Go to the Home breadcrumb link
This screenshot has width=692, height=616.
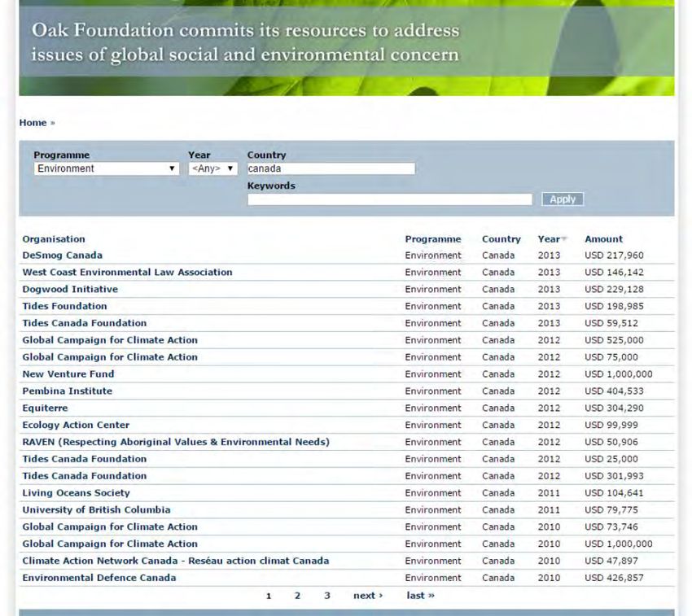[33, 123]
